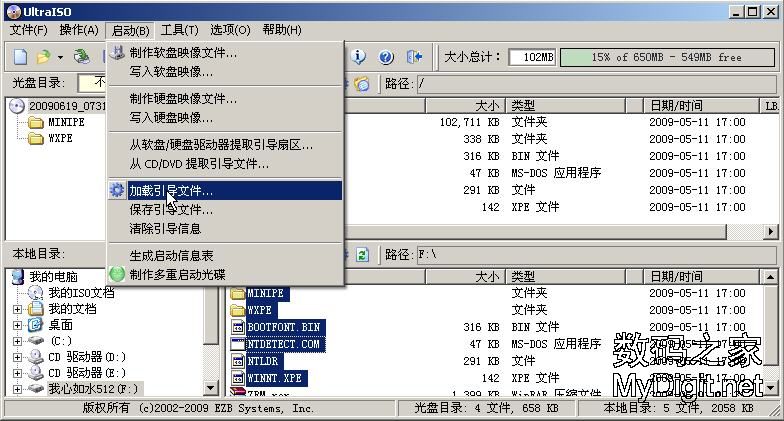
Task: Open the 选项(O) menu
Action: 230,30
